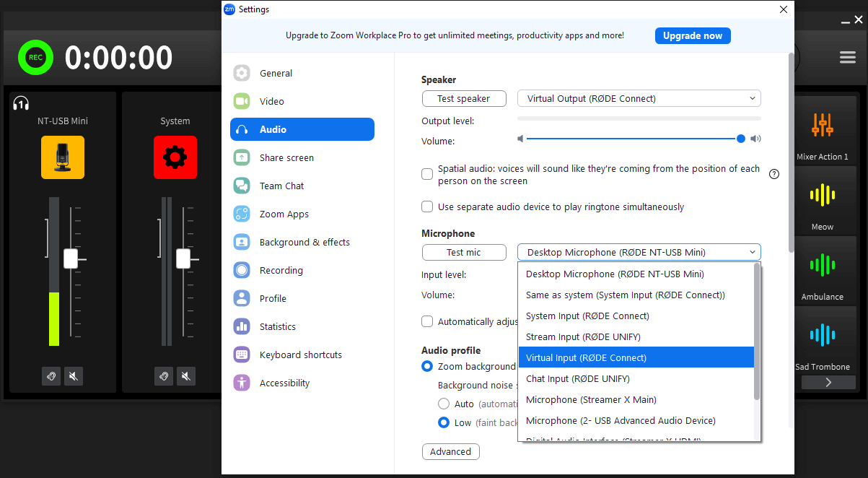Toggle listen button on System channel
The width and height of the screenshot is (868, 478).
pyautogui.click(x=164, y=375)
